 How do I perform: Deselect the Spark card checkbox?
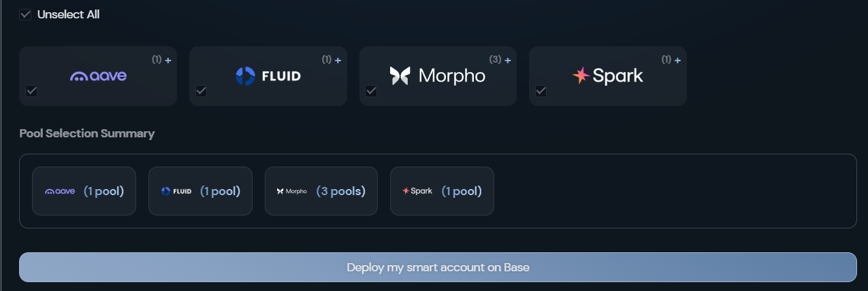tap(541, 91)
